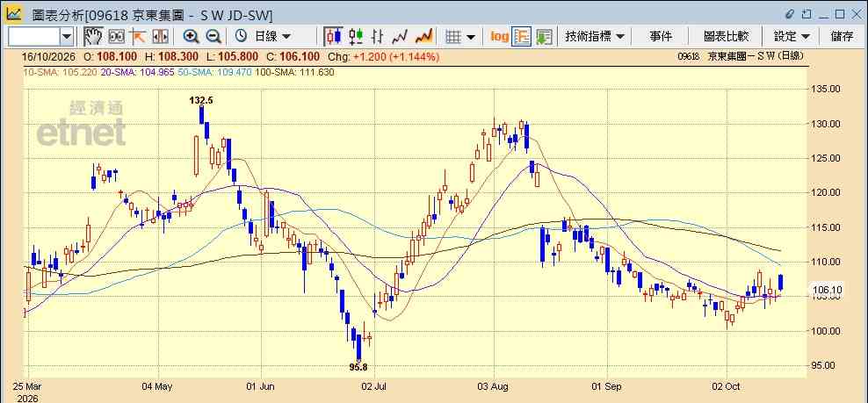Click the 120.00 price axis label
Viewport: 868px width, 403px height.
click(826, 192)
